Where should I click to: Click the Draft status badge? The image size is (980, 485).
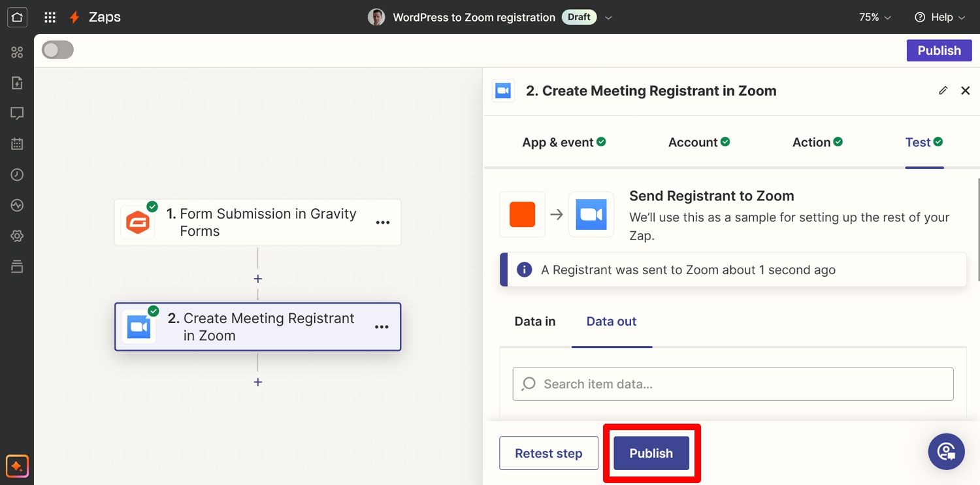click(579, 18)
